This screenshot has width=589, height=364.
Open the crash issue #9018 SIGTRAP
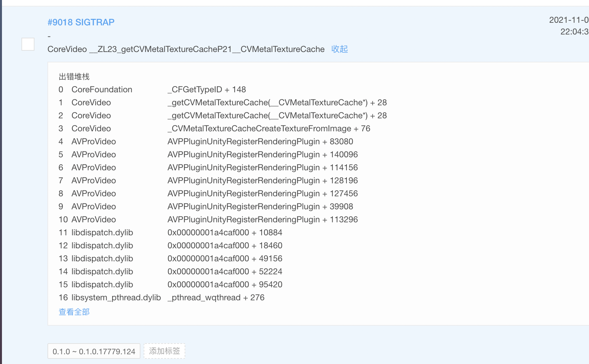(81, 22)
